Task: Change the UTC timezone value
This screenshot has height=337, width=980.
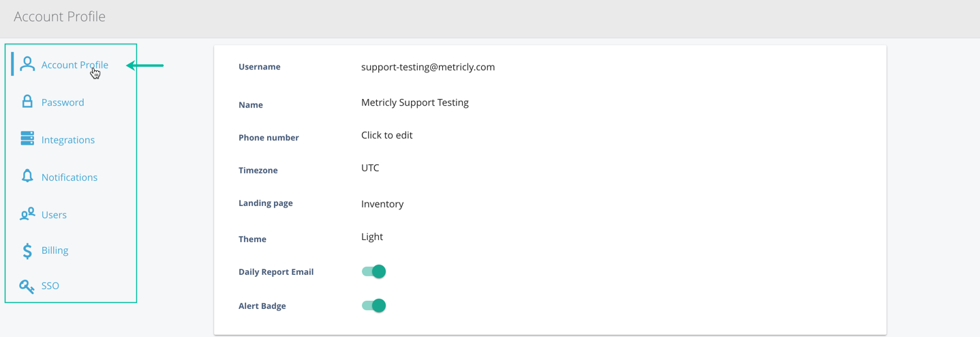Action: 370,168
